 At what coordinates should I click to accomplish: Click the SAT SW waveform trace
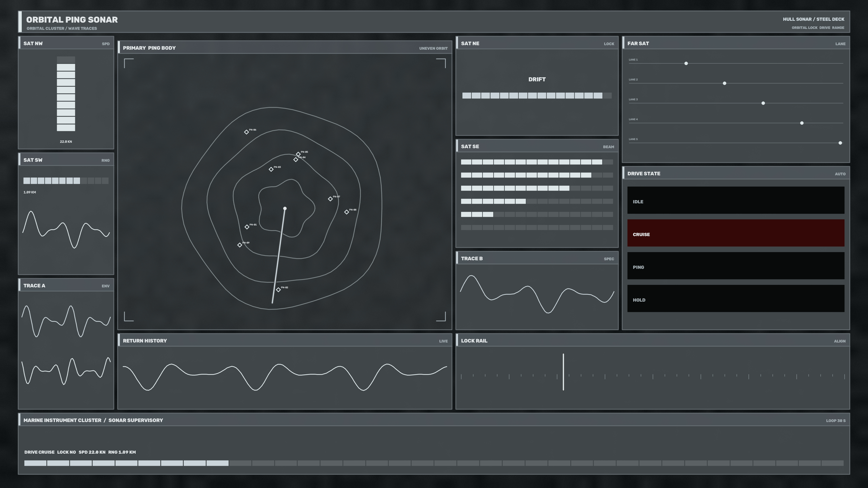(x=66, y=230)
